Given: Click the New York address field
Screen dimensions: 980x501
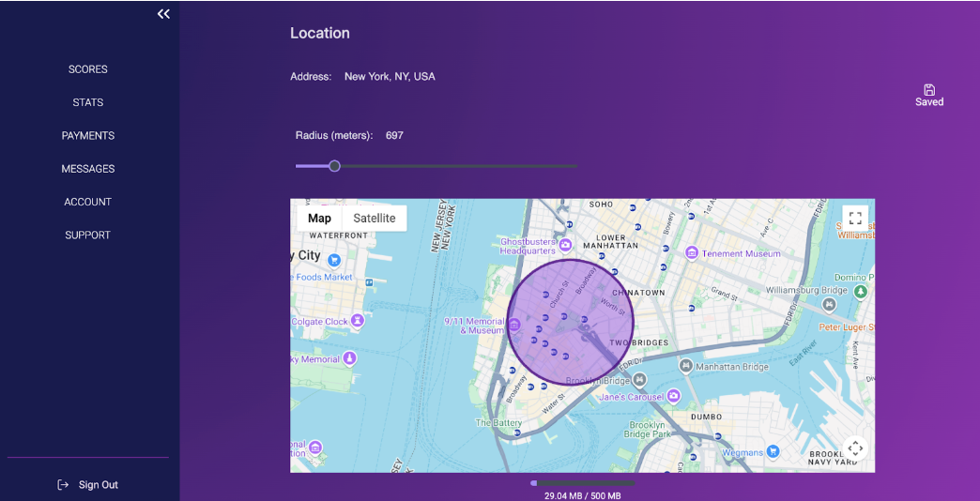Looking at the screenshot, I should coord(390,77).
